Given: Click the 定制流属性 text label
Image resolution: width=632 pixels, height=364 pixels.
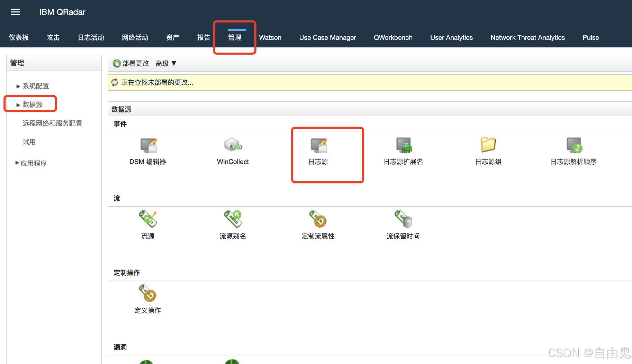Looking at the screenshot, I should [318, 236].
